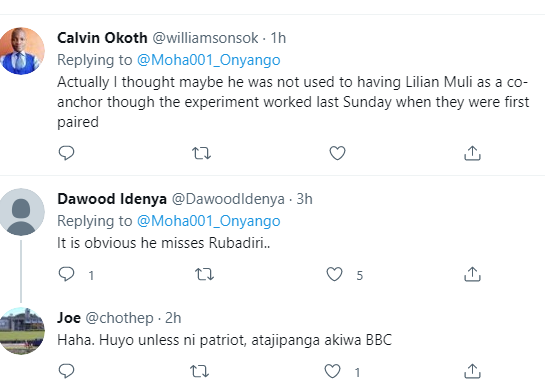View Dawood Idenya's default avatar
545x381 pixels.
coord(21,212)
